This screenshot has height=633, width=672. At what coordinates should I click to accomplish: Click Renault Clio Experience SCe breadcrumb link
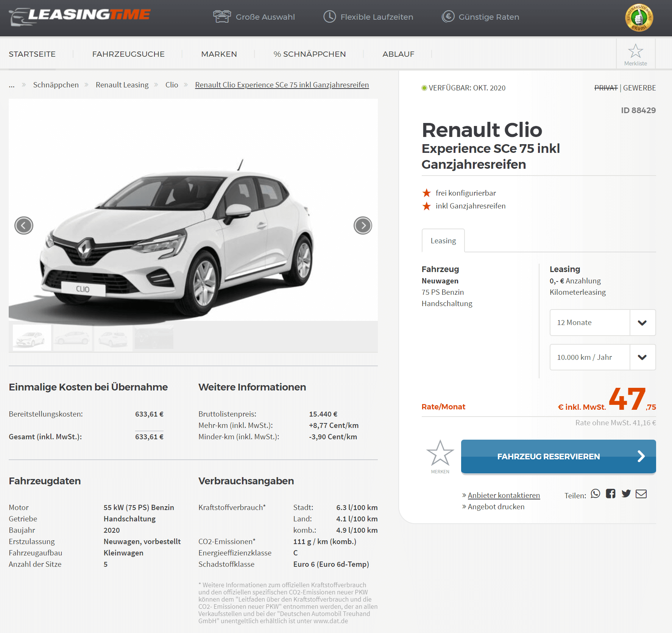coord(282,85)
